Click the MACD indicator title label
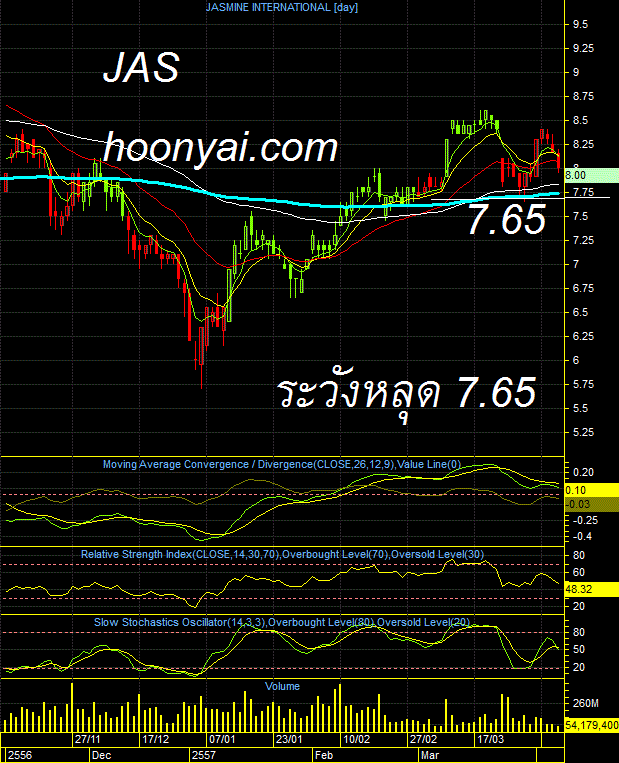 tap(282, 464)
